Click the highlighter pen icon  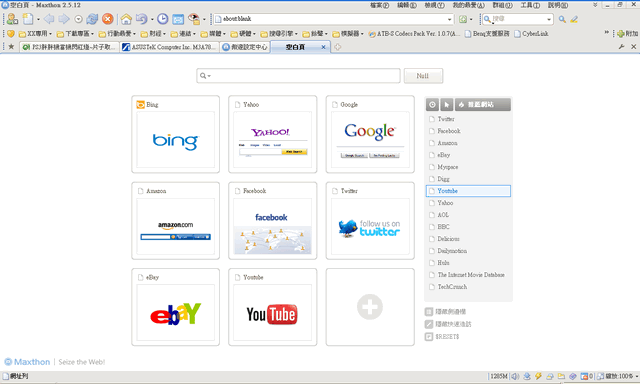click(x=574, y=19)
